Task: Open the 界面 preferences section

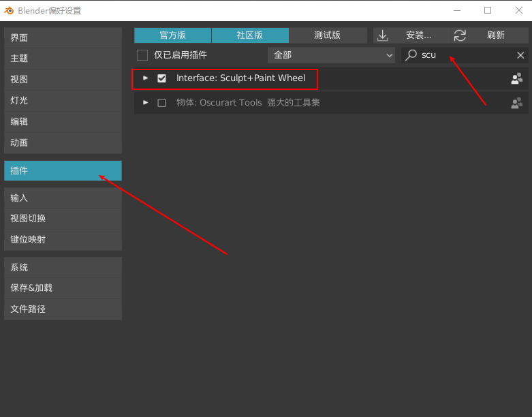Action: (x=63, y=37)
